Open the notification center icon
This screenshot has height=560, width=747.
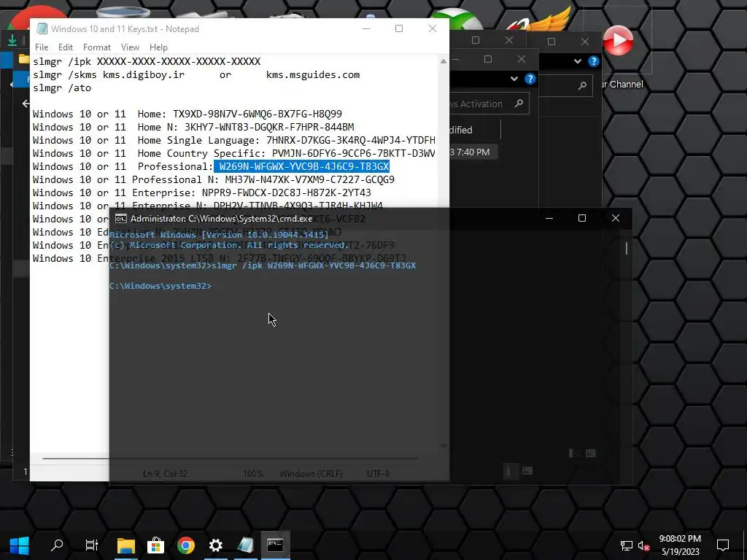tap(723, 545)
